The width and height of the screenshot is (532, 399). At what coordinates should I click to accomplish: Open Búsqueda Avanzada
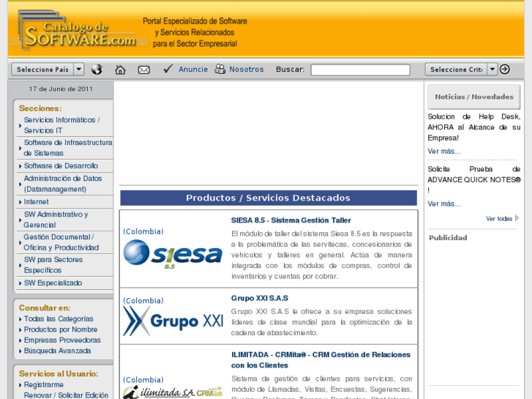(x=57, y=351)
